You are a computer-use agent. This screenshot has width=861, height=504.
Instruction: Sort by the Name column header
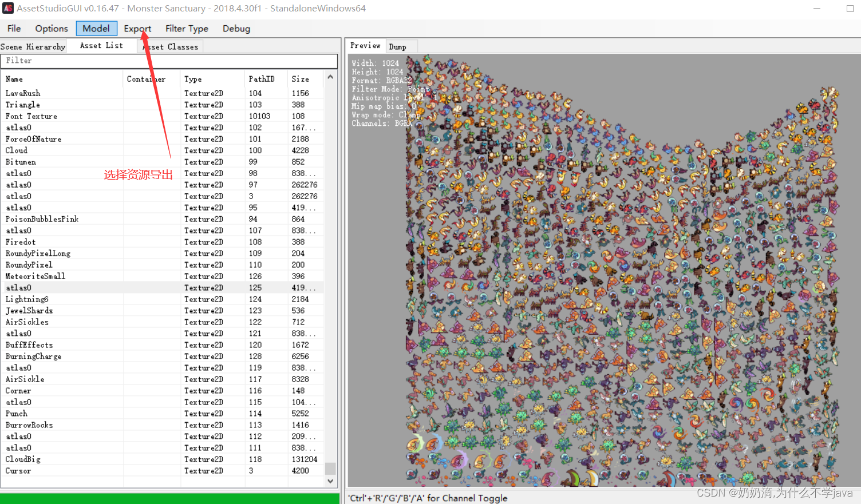(x=63, y=79)
